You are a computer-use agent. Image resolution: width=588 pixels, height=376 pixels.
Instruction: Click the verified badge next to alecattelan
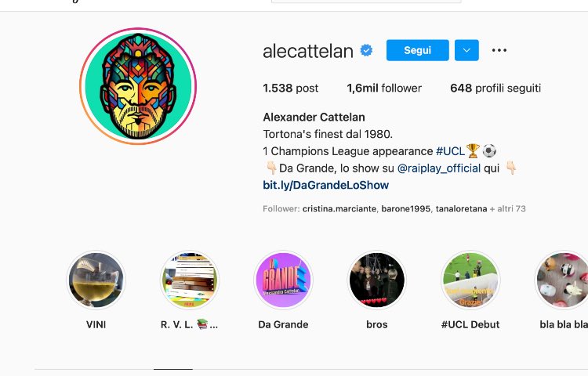coord(366,51)
